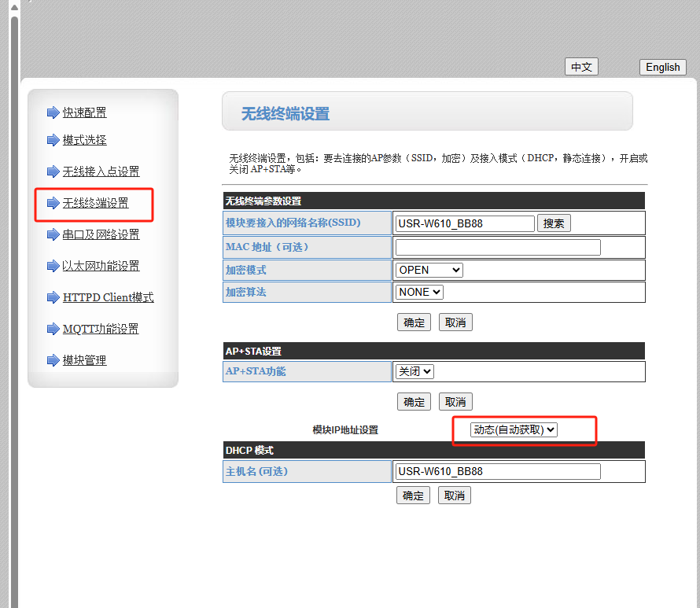Click the vertical scrollbar up arrow
Viewport: 700px width, 608px height.
(14, 7)
